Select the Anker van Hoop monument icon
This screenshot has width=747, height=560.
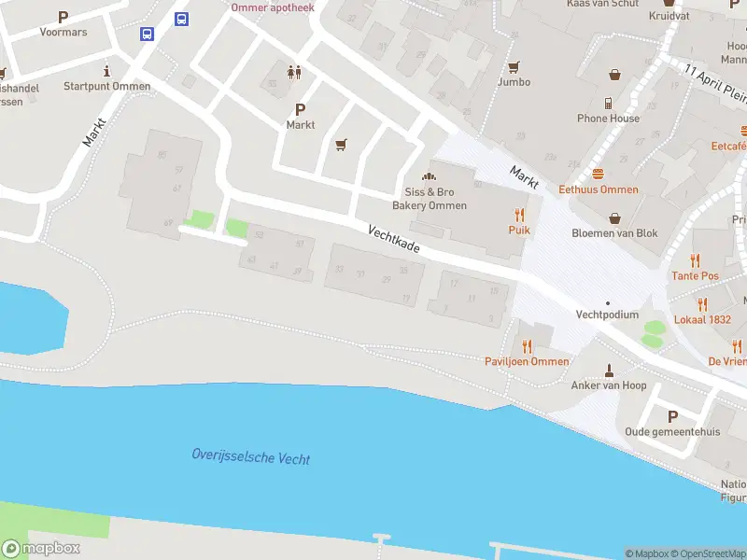[609, 371]
